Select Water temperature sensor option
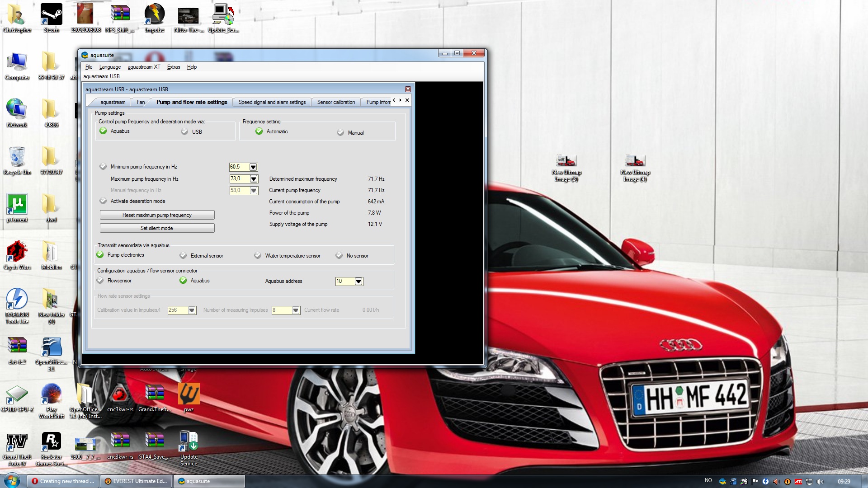The height and width of the screenshot is (488, 868). [258, 256]
